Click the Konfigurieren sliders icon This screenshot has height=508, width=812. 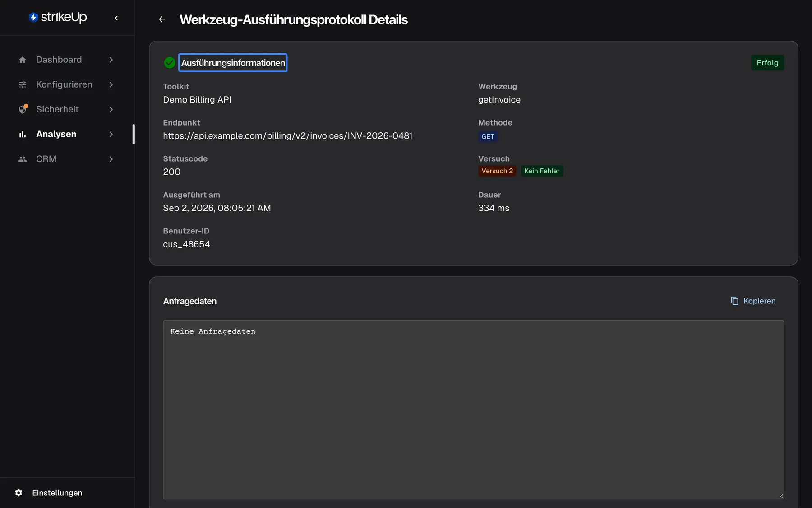(x=23, y=84)
